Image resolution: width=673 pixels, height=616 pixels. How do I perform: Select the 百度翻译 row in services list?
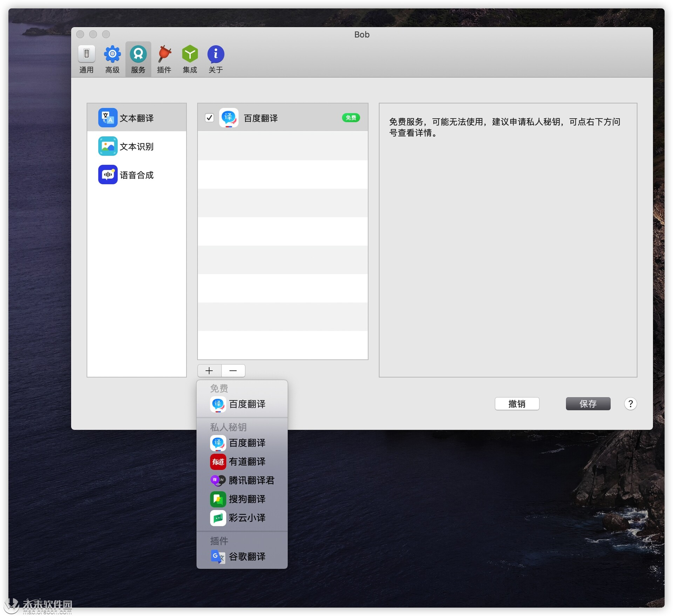pyautogui.click(x=283, y=118)
